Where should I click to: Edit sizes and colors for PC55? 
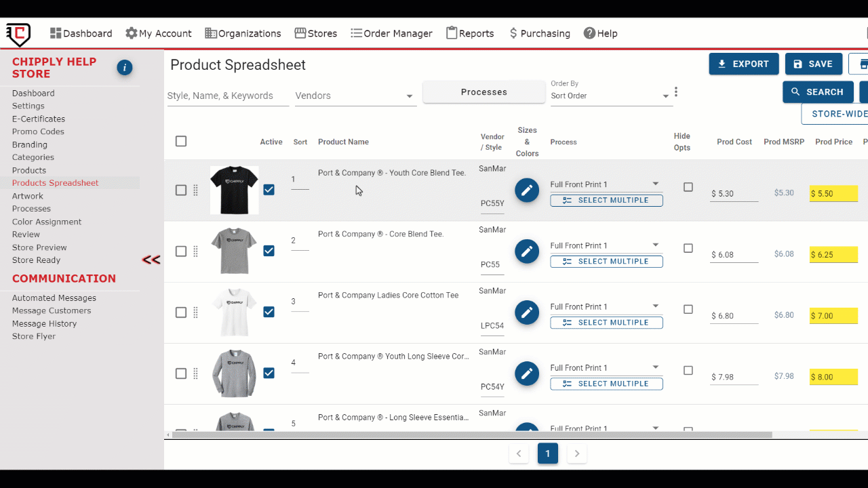(x=527, y=251)
